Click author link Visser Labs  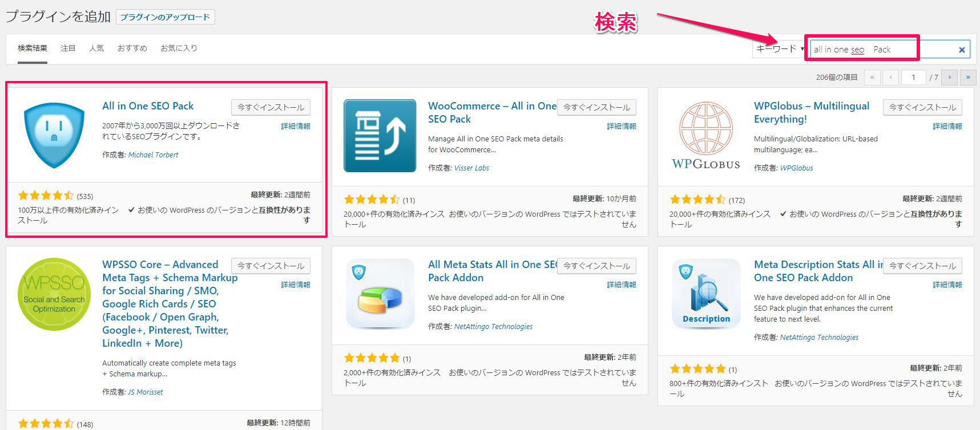click(471, 168)
